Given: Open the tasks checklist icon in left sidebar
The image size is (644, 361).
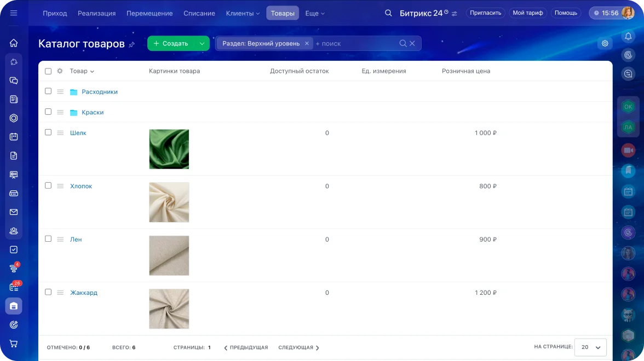Looking at the screenshot, I should point(13,249).
